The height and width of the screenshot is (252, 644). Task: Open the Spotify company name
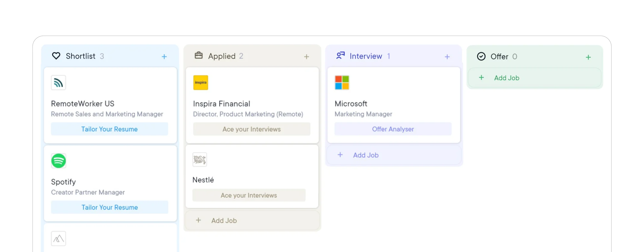pyautogui.click(x=64, y=182)
